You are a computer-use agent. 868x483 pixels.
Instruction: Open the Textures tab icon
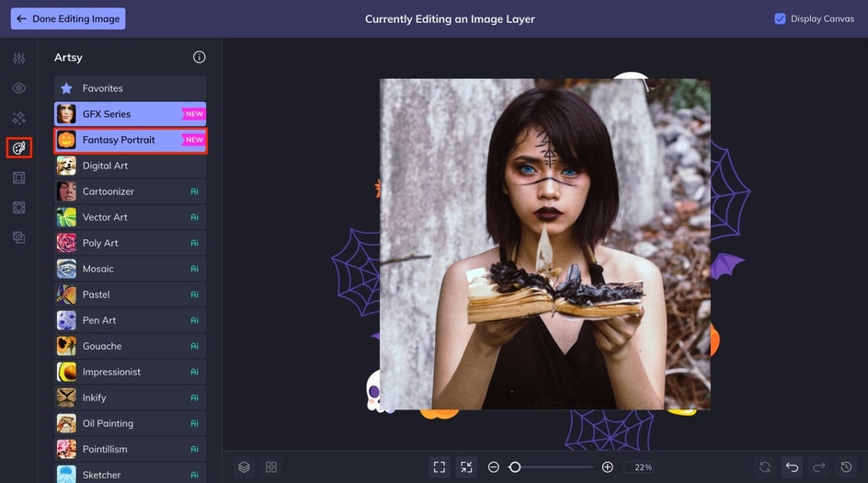coord(18,237)
